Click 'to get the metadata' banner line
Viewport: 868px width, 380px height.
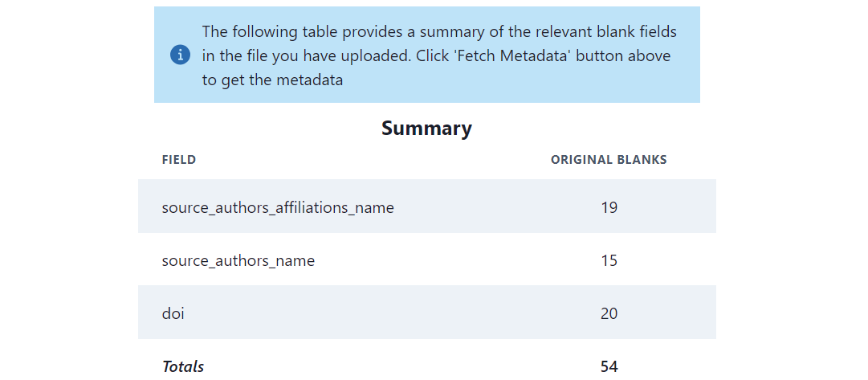(x=272, y=80)
